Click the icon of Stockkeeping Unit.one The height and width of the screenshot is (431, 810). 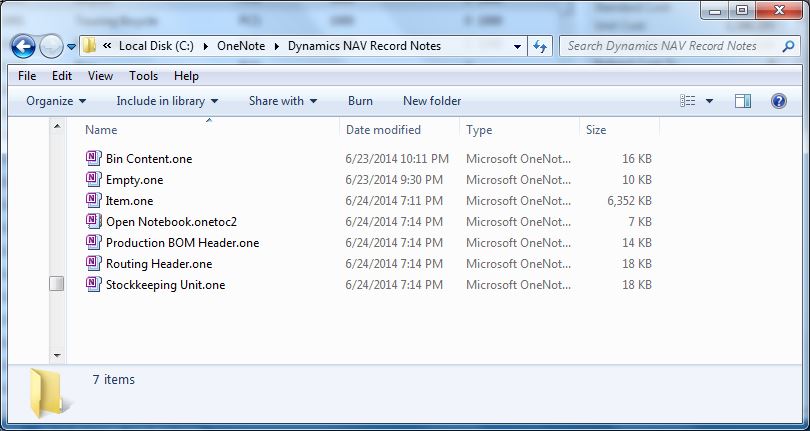click(94, 285)
